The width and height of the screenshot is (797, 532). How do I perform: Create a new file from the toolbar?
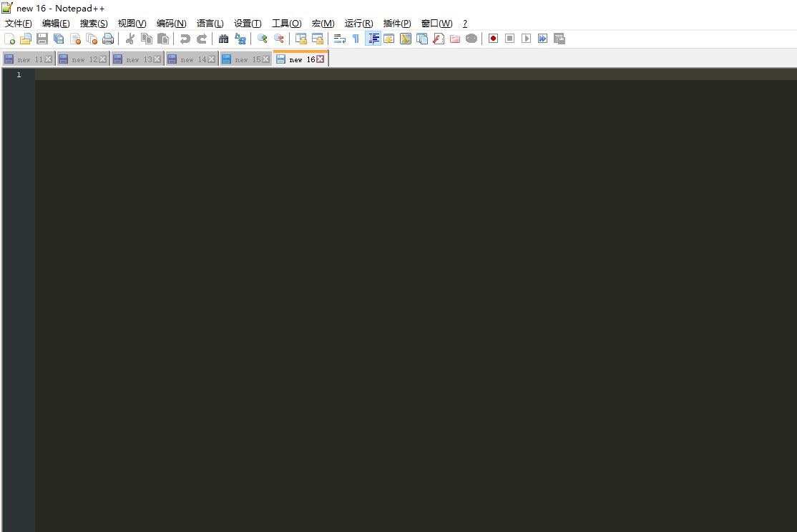(9, 39)
